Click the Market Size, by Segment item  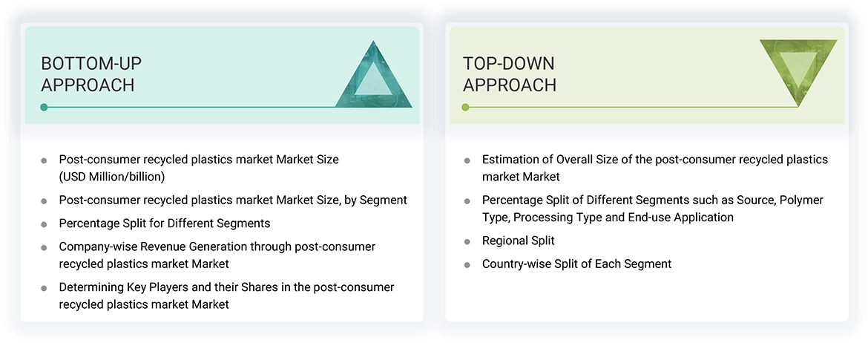pyautogui.click(x=233, y=200)
